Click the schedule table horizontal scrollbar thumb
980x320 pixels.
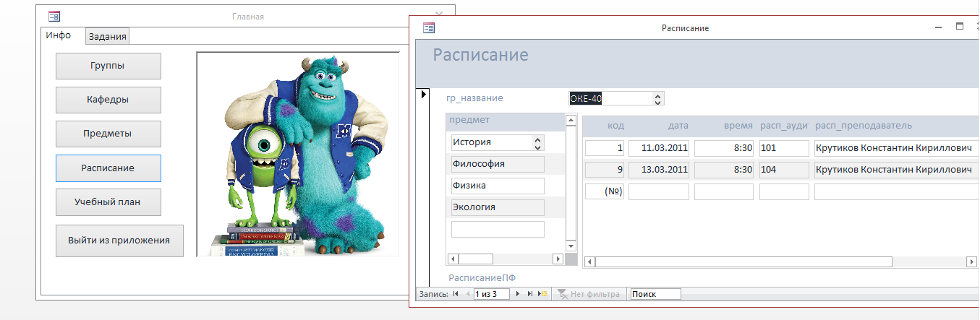tap(743, 261)
